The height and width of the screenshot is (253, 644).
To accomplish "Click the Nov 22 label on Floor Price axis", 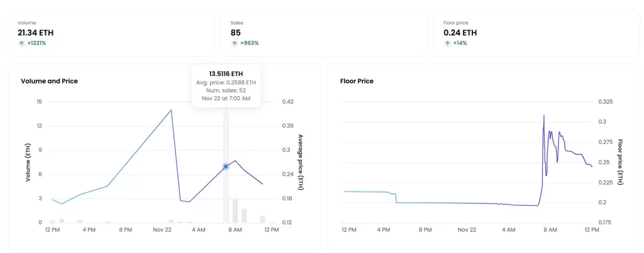I will click(x=467, y=230).
